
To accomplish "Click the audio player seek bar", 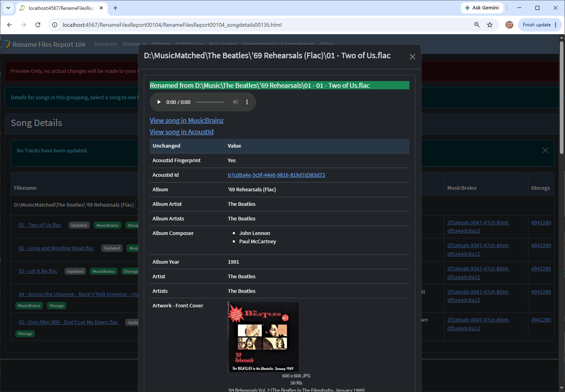I will click(210, 102).
